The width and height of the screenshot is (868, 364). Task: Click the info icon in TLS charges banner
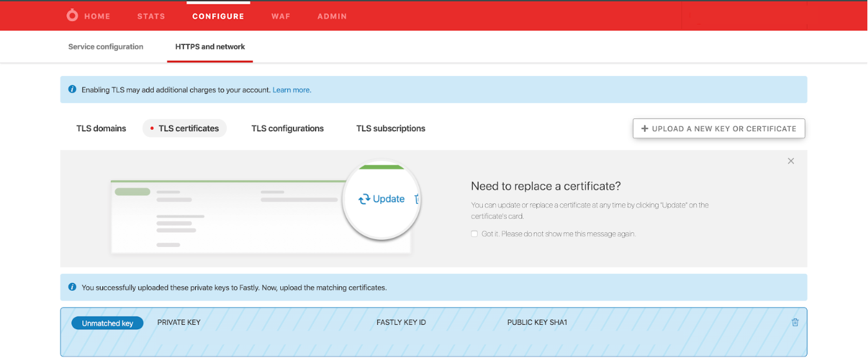72,89
